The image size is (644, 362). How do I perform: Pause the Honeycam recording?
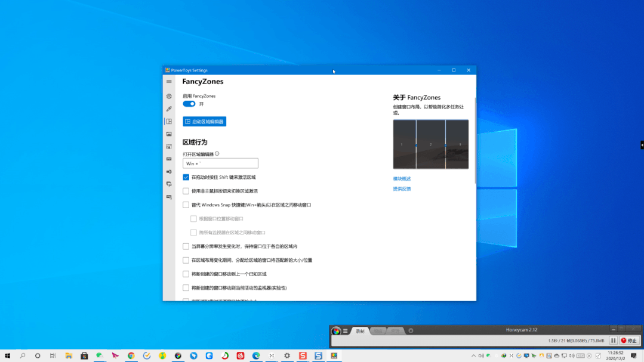click(614, 341)
